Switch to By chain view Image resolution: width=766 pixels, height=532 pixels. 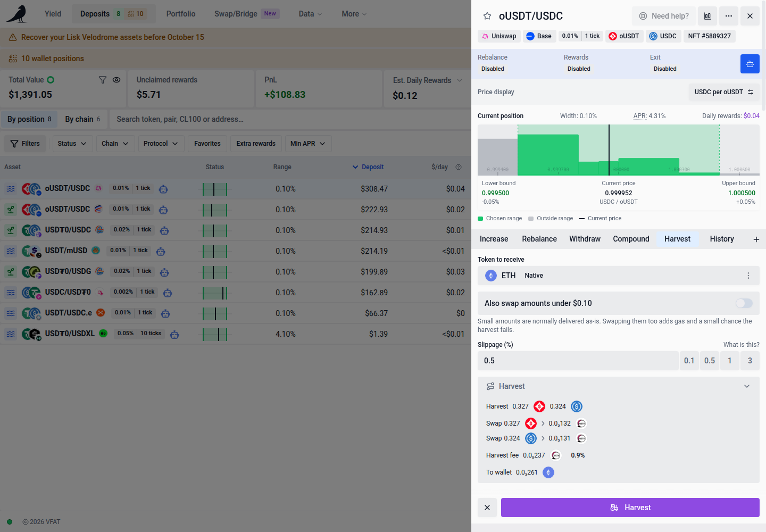[82, 119]
